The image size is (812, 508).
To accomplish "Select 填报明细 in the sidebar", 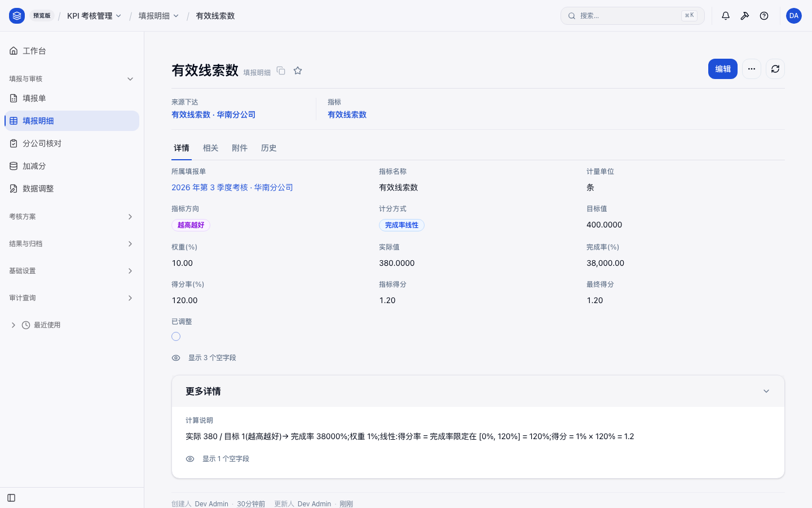I will [x=72, y=121].
